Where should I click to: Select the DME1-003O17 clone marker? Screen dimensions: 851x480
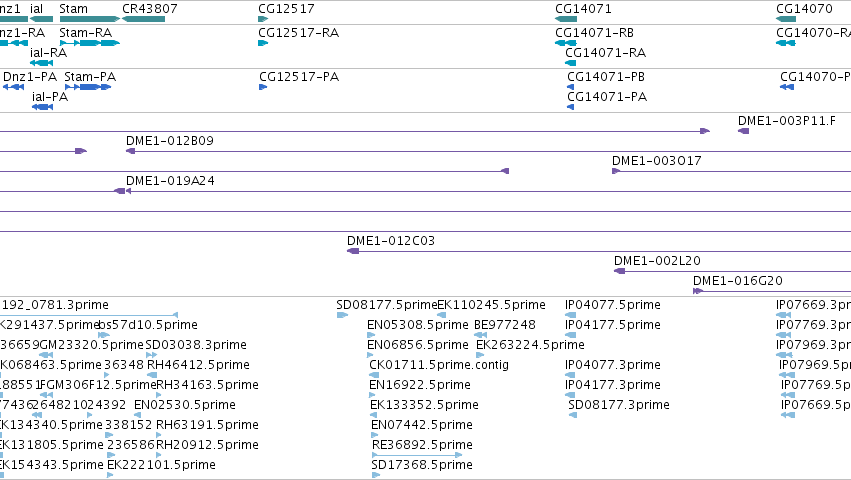pos(616,171)
